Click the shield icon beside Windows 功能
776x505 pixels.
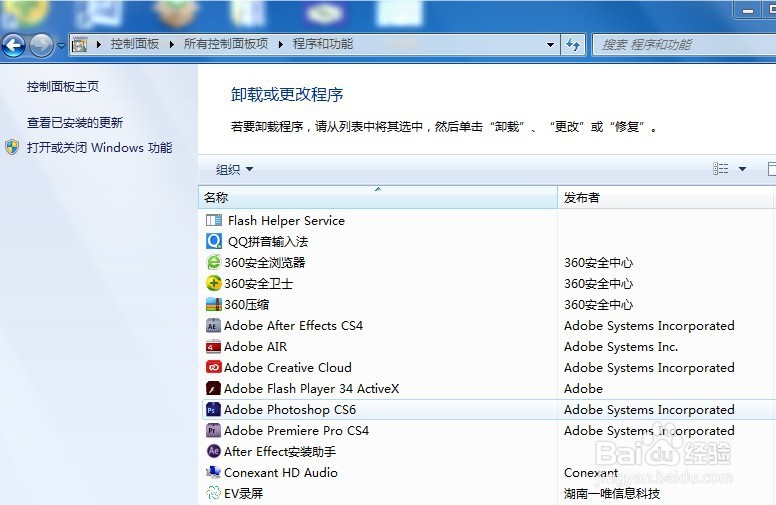point(12,147)
